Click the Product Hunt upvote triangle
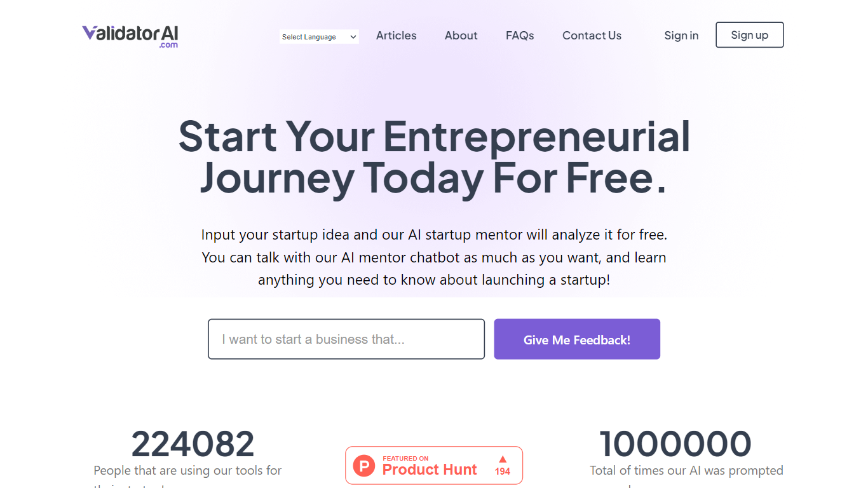This screenshot has height=488, width=868. tap(503, 459)
